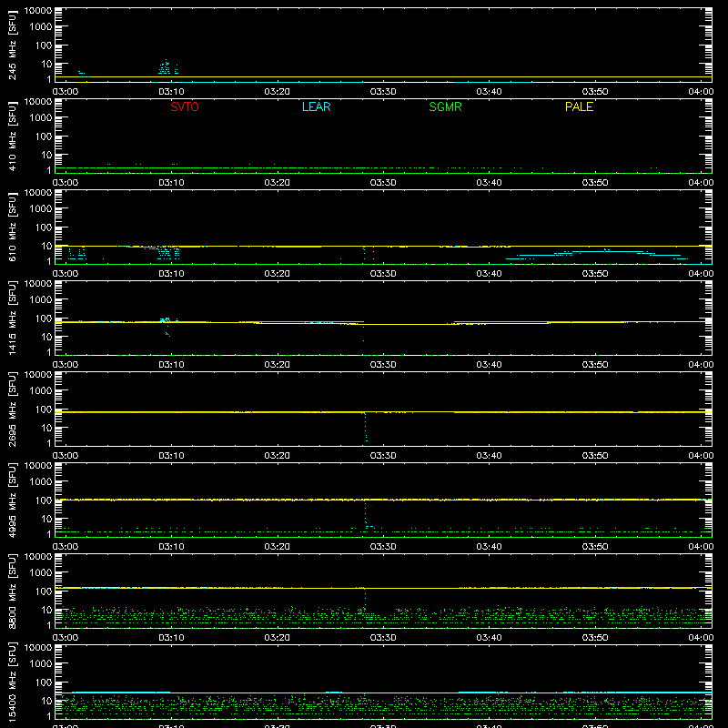
Task: Click the 03:00 time label below the 410 MHz plot
Action: tap(66, 183)
